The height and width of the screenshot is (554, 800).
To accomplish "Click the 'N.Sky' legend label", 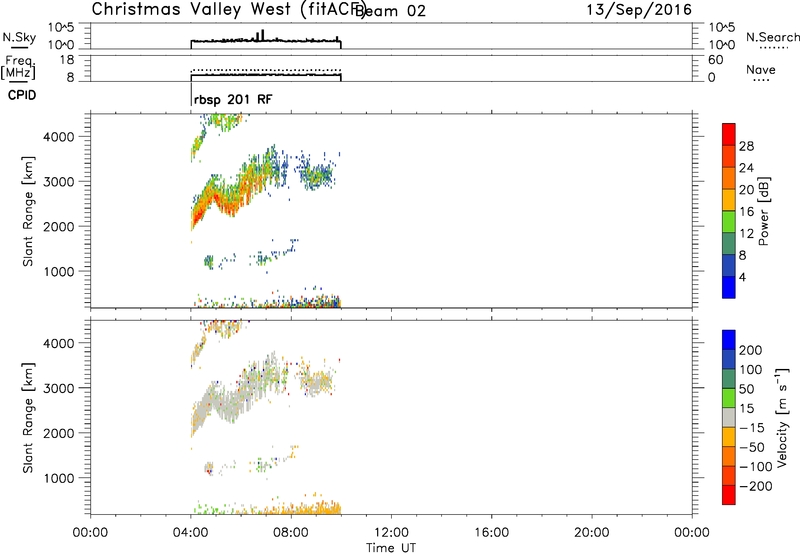I will point(19,37).
